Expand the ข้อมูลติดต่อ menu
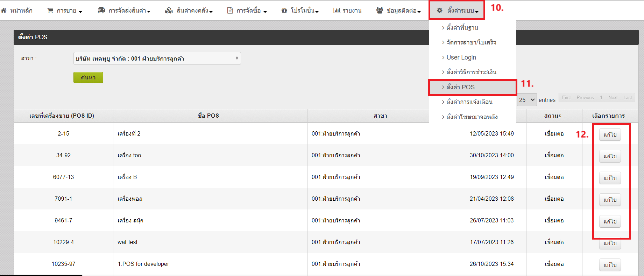Image resolution: width=644 pixels, height=276 pixels. [398, 11]
